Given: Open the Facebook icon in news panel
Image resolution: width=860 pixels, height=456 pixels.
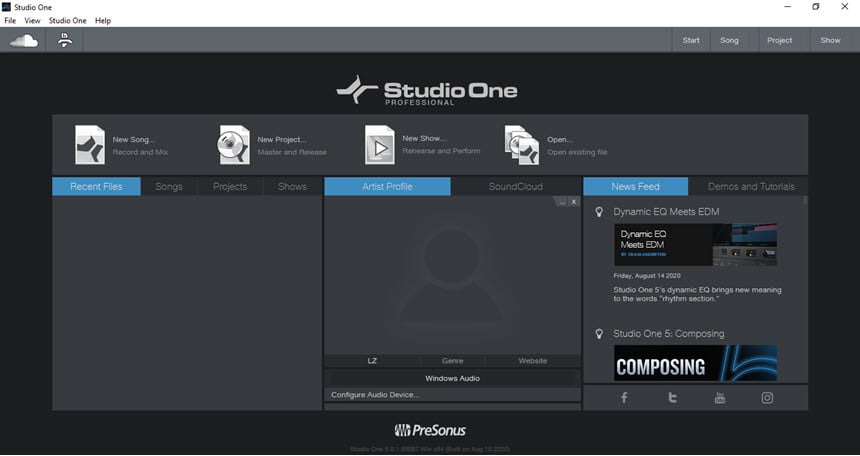Looking at the screenshot, I should [624, 398].
